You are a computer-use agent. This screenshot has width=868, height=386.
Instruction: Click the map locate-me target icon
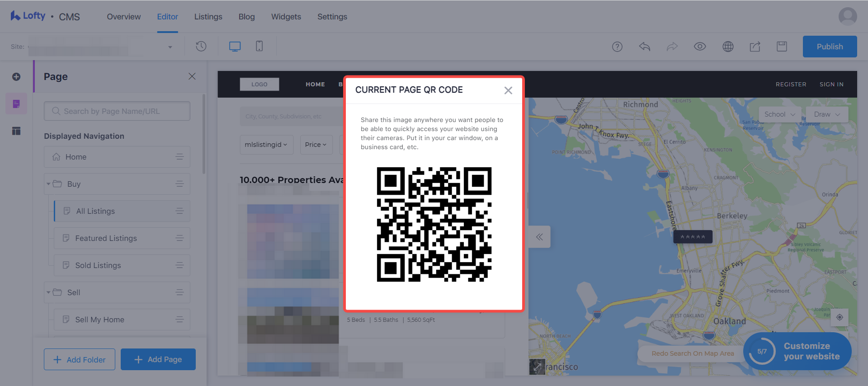840,317
